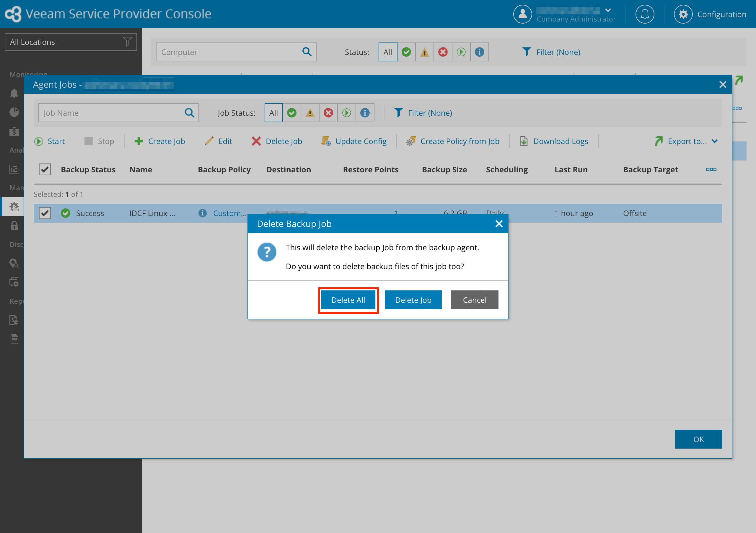
Task: Click Download Logs toolbar item
Action: click(554, 141)
